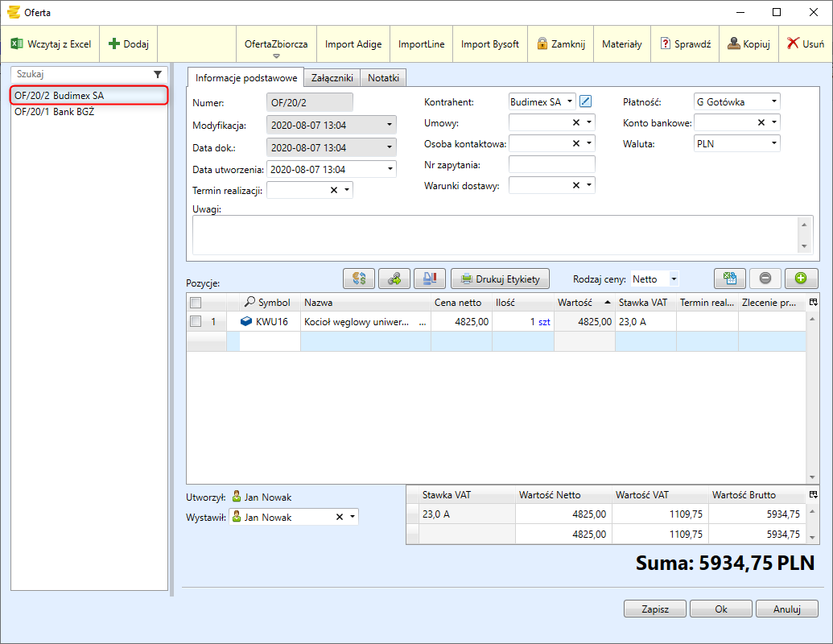Click the Usuń red X button
The image size is (833, 644).
pyautogui.click(x=805, y=44)
